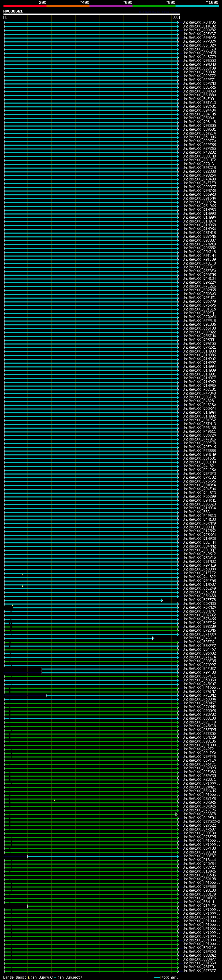222x980 pixels.
Task: Click the green ~80% identity color segment
Action: point(154,6)
